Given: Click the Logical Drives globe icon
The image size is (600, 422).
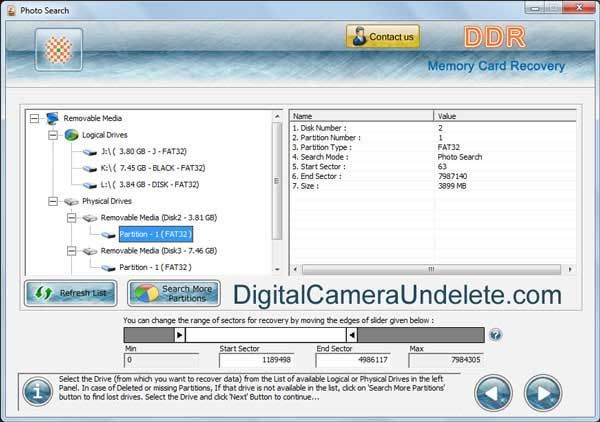Looking at the screenshot, I should [x=71, y=135].
